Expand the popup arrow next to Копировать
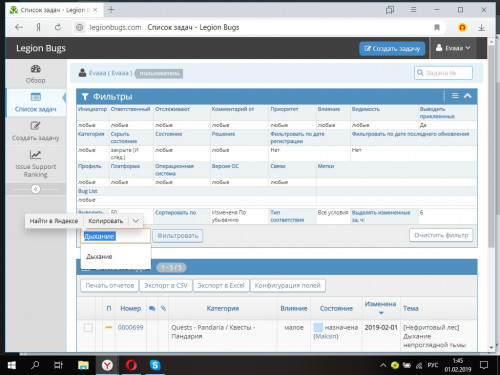Screen dimensions: 500x375 pyautogui.click(x=136, y=221)
